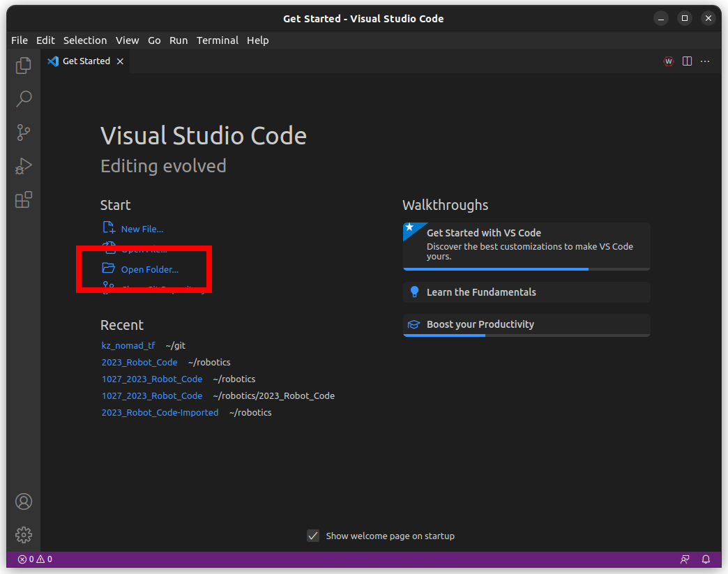The image size is (728, 574).
Task: Open Run and Debug view icon
Action: pos(23,166)
